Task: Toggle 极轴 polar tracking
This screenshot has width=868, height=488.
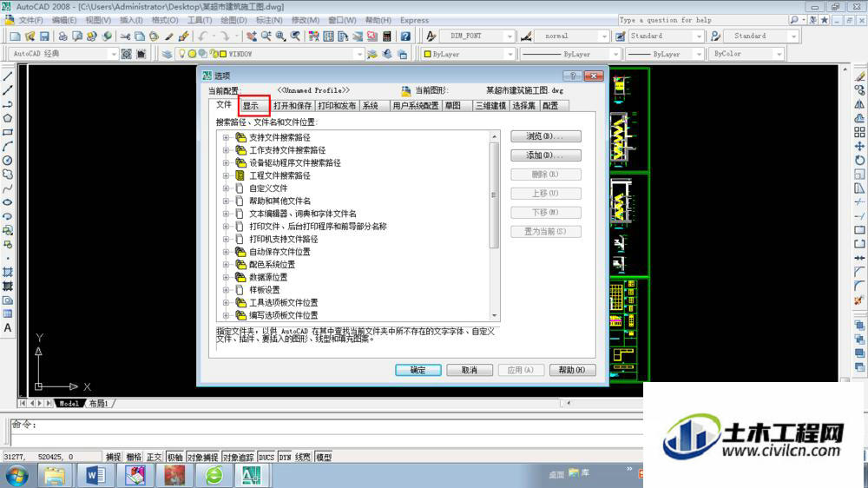Action: click(x=175, y=457)
